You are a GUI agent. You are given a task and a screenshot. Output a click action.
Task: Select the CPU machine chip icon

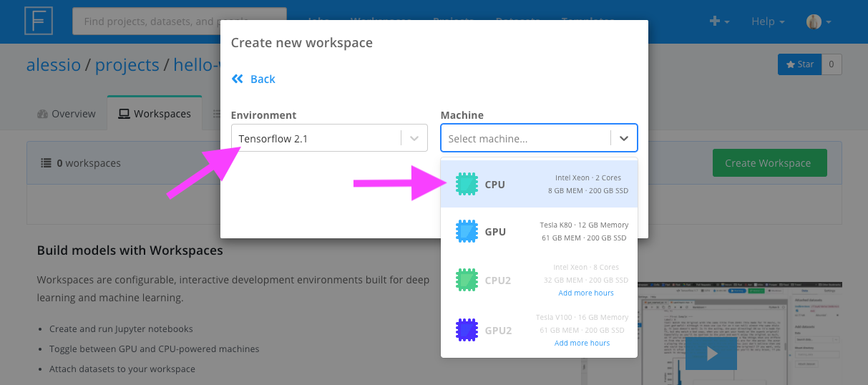pyautogui.click(x=467, y=185)
